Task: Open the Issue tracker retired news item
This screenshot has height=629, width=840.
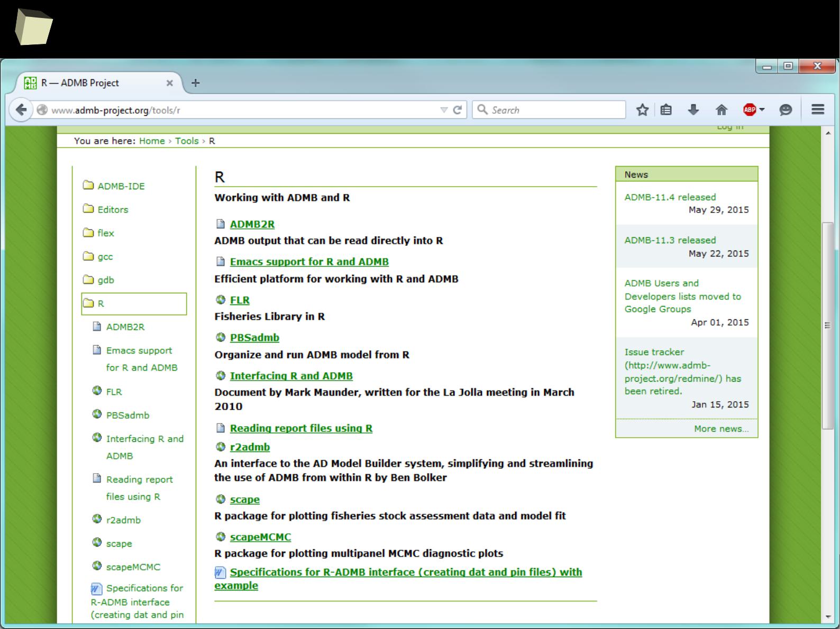Action: (x=683, y=372)
